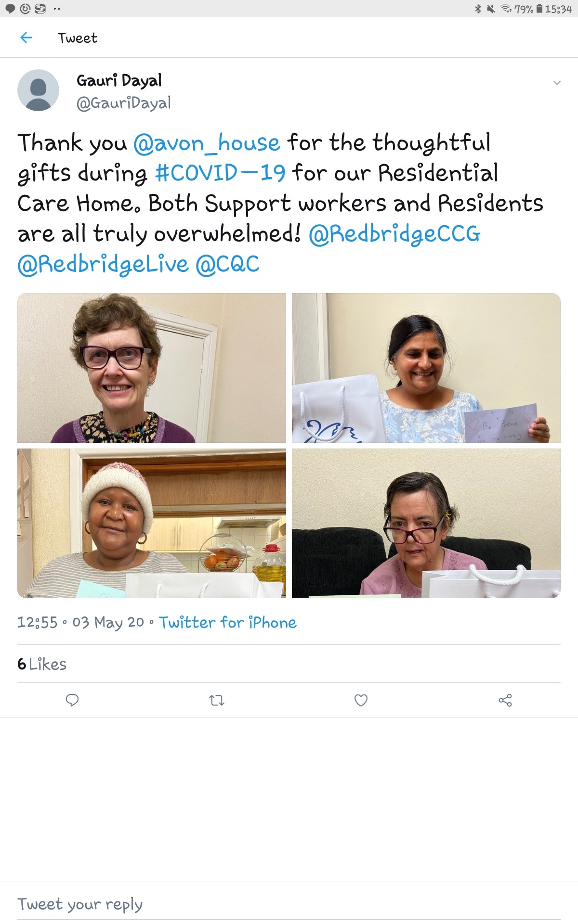Open the @RedbridgeLive mention
This screenshot has width=578, height=924.
coord(103,264)
